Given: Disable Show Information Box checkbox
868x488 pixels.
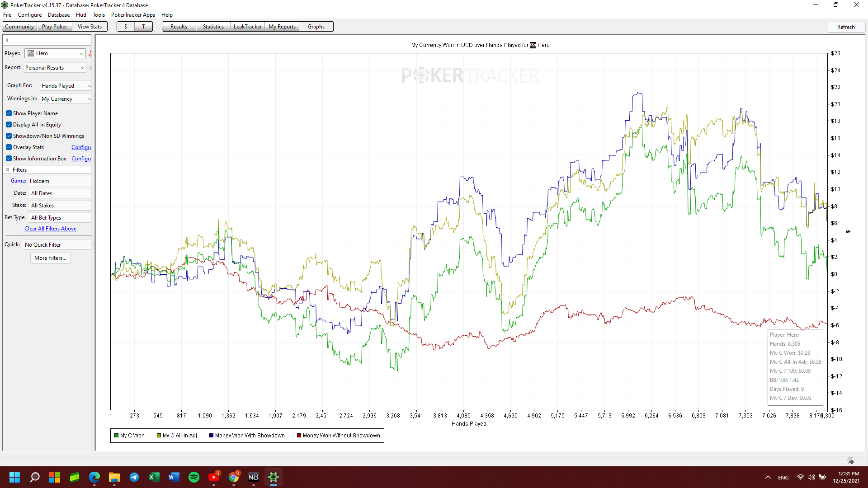Looking at the screenshot, I should pos(9,159).
